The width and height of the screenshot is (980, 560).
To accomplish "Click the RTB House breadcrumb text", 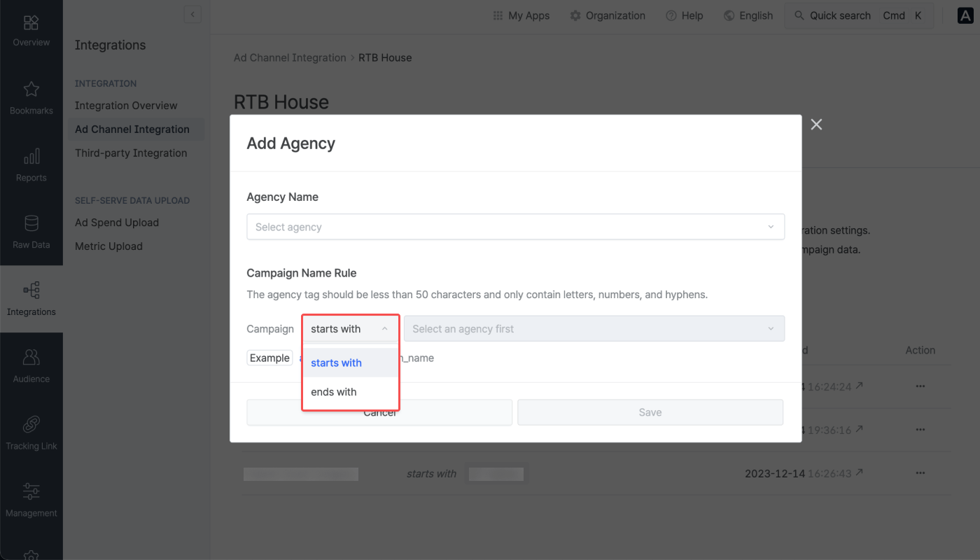I will (385, 57).
